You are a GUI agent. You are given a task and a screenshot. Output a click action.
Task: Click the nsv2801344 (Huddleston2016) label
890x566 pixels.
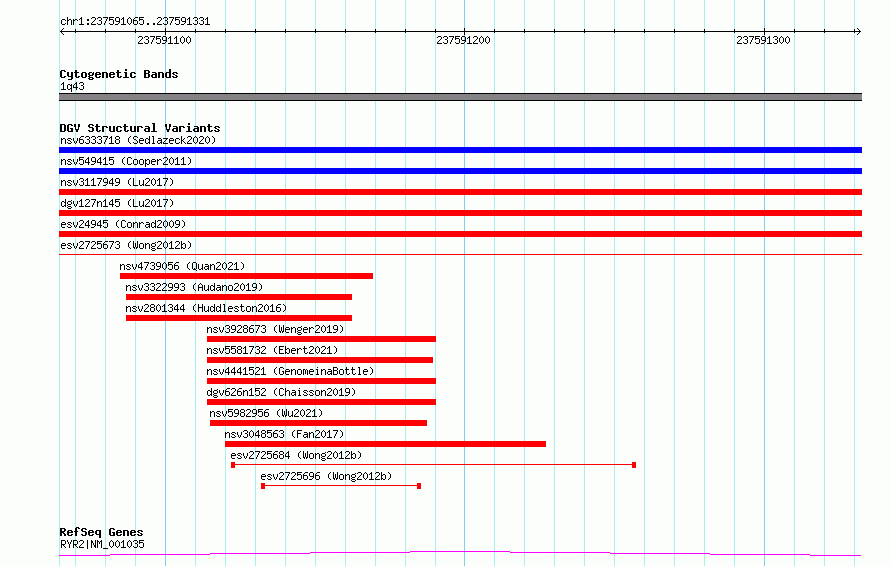tap(206, 308)
